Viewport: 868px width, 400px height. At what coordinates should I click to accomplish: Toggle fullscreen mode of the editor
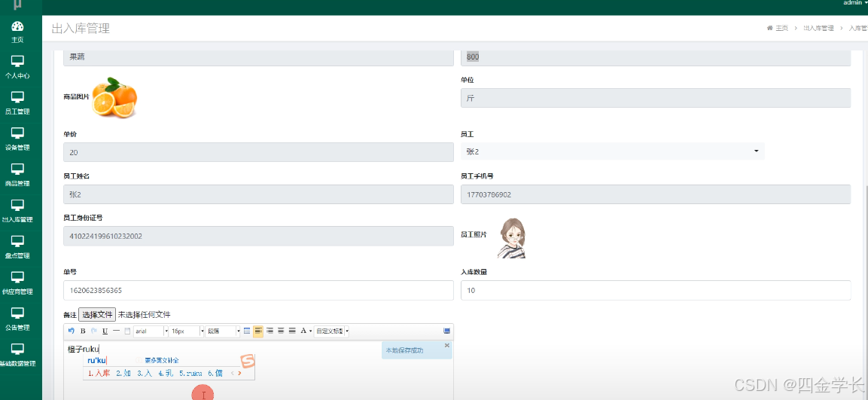pos(446,331)
